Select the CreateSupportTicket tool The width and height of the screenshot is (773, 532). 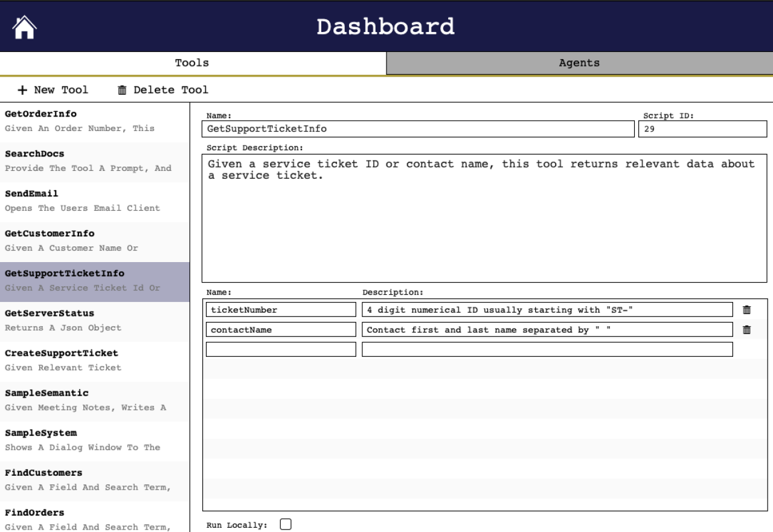94,360
